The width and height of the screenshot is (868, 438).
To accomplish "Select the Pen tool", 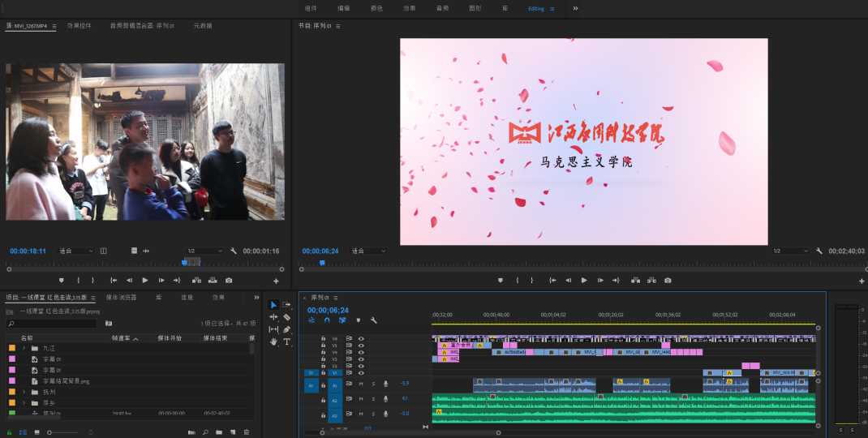I will (286, 329).
